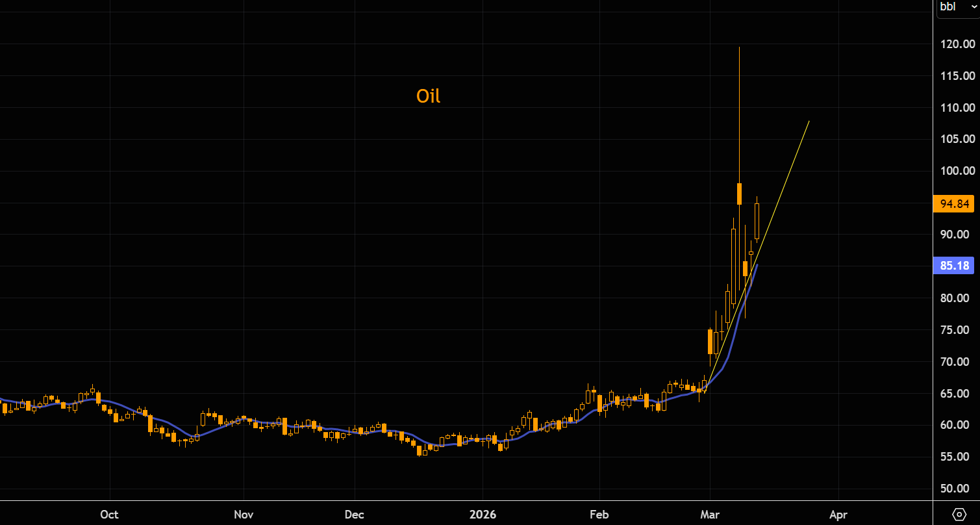Select the orange Oil text annotation
This screenshot has width=980, height=525.
coord(428,96)
